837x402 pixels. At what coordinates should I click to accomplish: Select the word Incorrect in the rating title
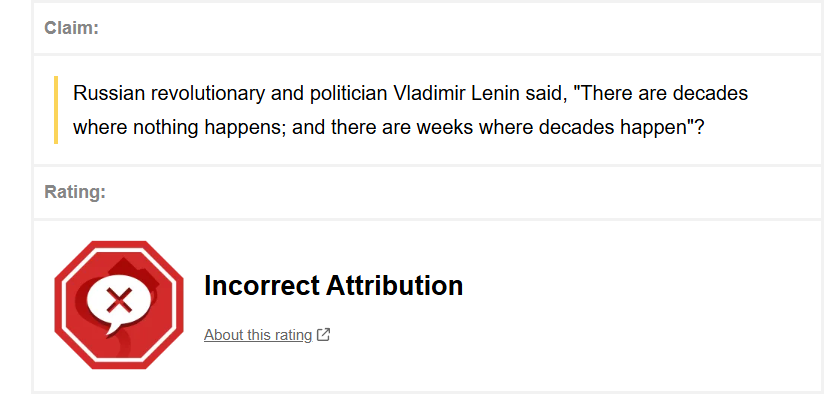point(261,286)
